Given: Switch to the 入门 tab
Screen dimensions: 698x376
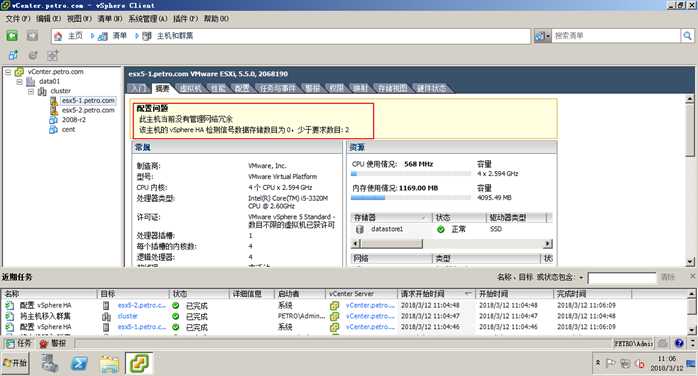Looking at the screenshot, I should click(138, 89).
